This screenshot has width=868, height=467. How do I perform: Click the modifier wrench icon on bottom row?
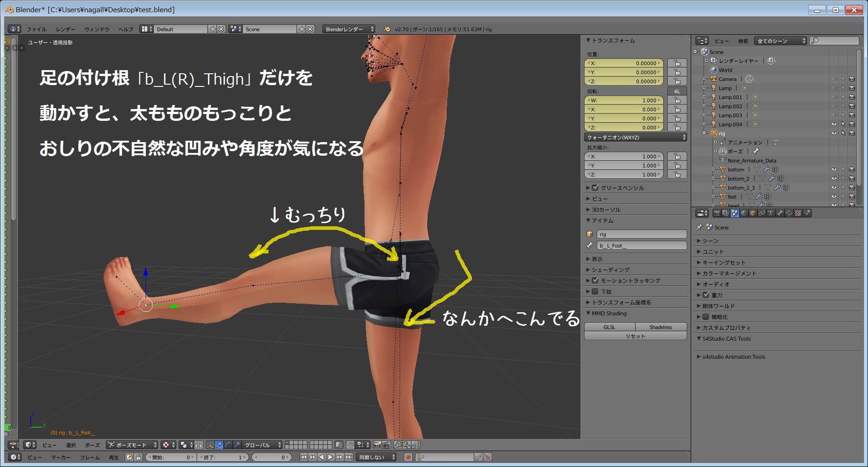pyautogui.click(x=766, y=169)
